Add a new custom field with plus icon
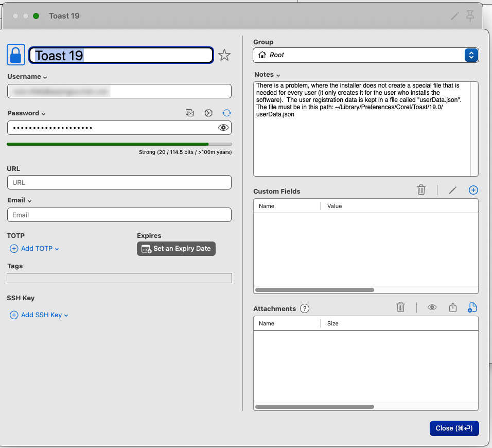 point(473,190)
